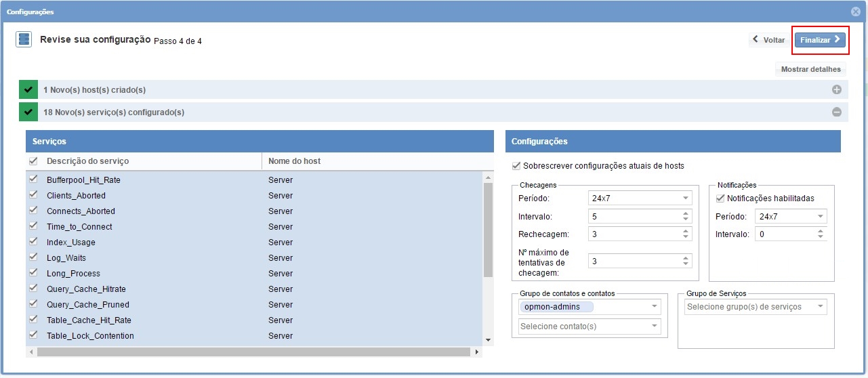Open the Checagens Período dropdown
The image size is (868, 378).
(640, 198)
